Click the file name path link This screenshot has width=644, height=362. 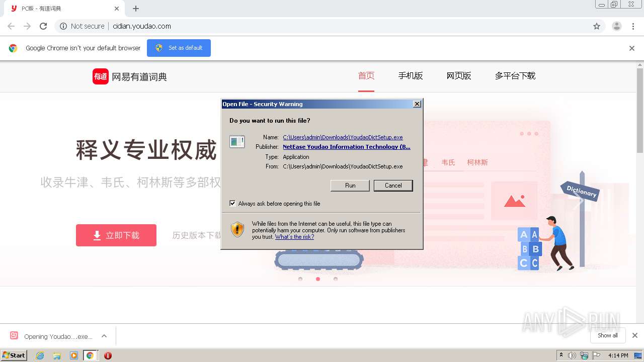click(x=343, y=137)
